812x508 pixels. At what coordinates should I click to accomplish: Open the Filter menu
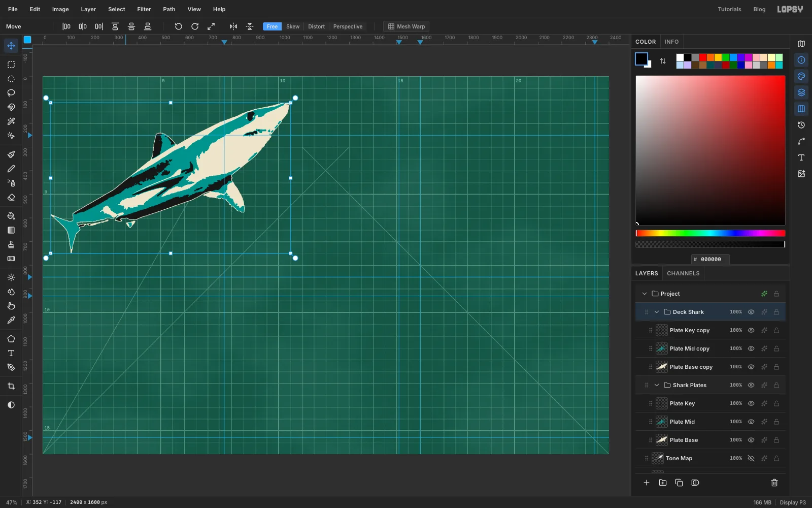(x=144, y=9)
